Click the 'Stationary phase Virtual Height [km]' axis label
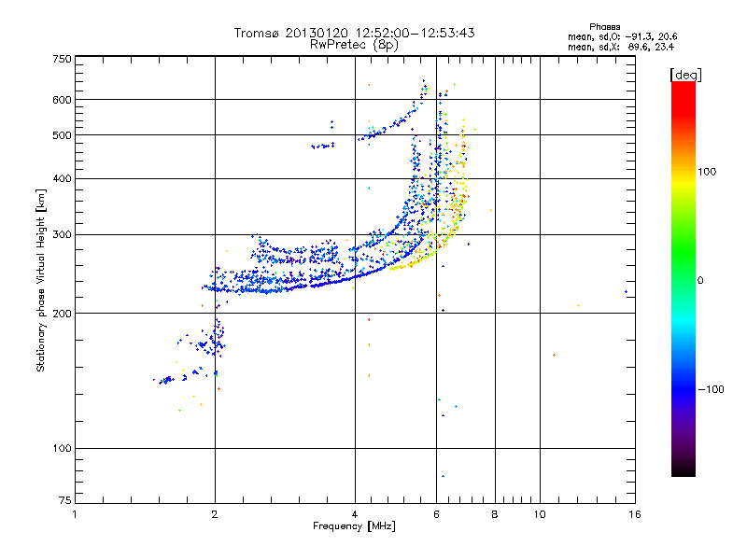The image size is (747, 560). (41, 280)
